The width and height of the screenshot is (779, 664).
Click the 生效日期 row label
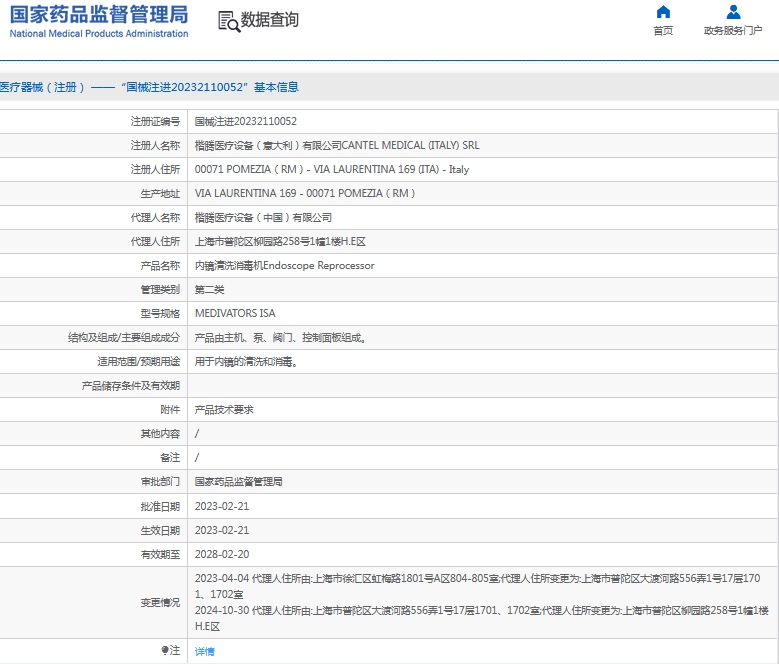[160, 530]
